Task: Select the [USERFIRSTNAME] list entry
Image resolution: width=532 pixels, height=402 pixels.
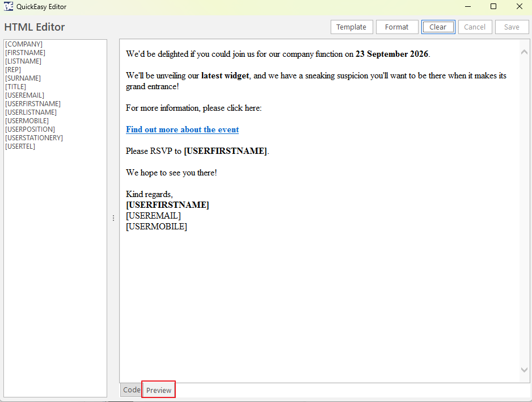Action: click(33, 103)
